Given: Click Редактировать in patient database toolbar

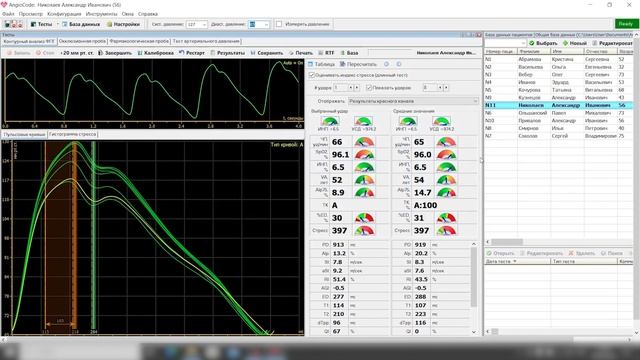Looking at the screenshot, I should [x=612, y=43].
